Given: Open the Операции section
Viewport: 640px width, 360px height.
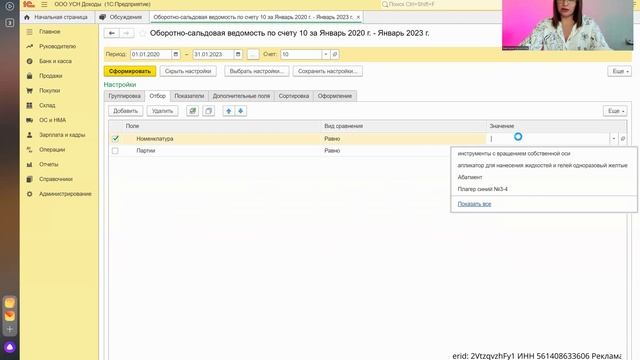Looking at the screenshot, I should click(x=52, y=149).
